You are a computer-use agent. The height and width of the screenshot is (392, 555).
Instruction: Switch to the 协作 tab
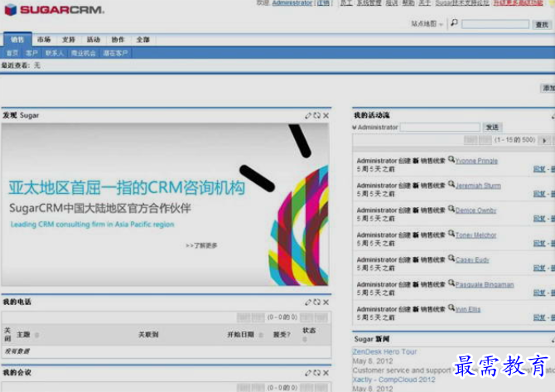click(x=118, y=40)
